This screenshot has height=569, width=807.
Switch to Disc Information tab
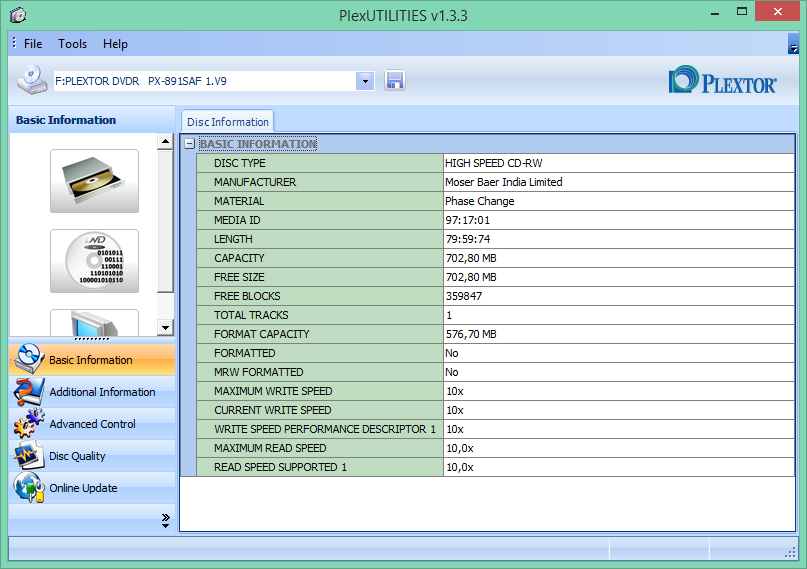pyautogui.click(x=227, y=122)
